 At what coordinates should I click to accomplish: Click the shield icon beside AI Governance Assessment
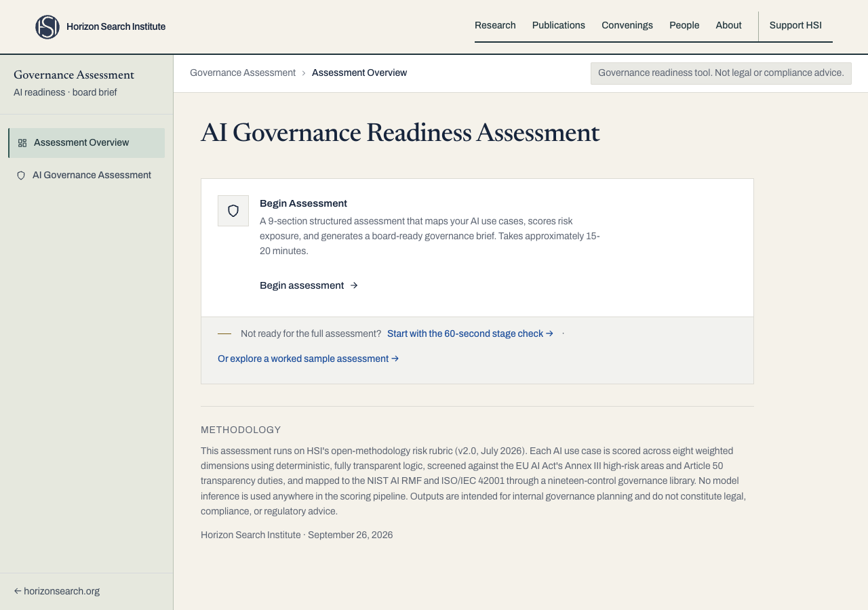click(21, 176)
